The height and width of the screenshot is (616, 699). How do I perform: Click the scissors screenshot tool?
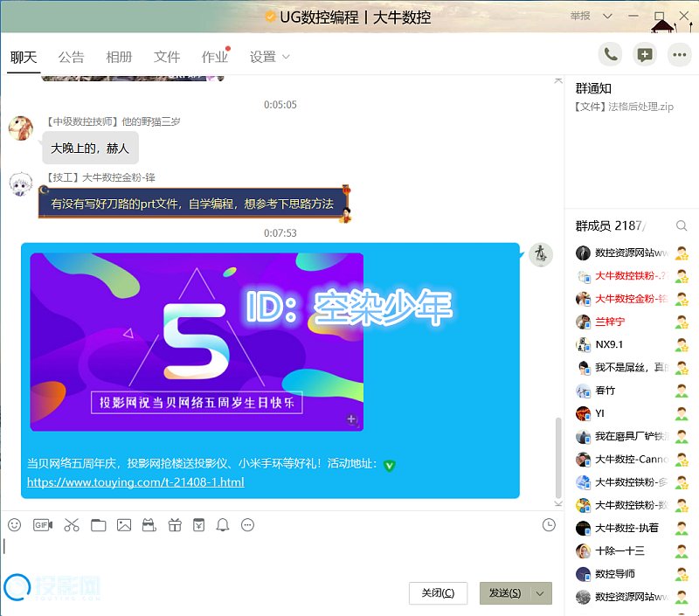coord(72,525)
